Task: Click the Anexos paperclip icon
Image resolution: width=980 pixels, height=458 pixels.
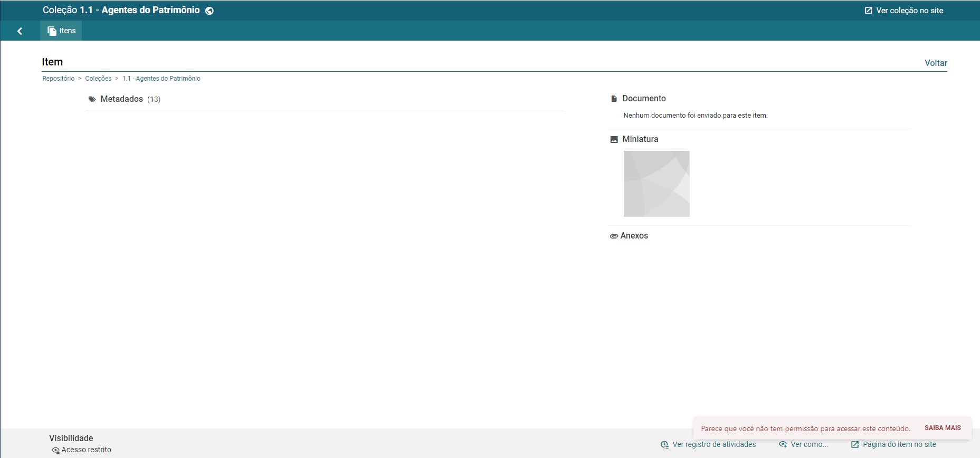Action: tap(614, 236)
